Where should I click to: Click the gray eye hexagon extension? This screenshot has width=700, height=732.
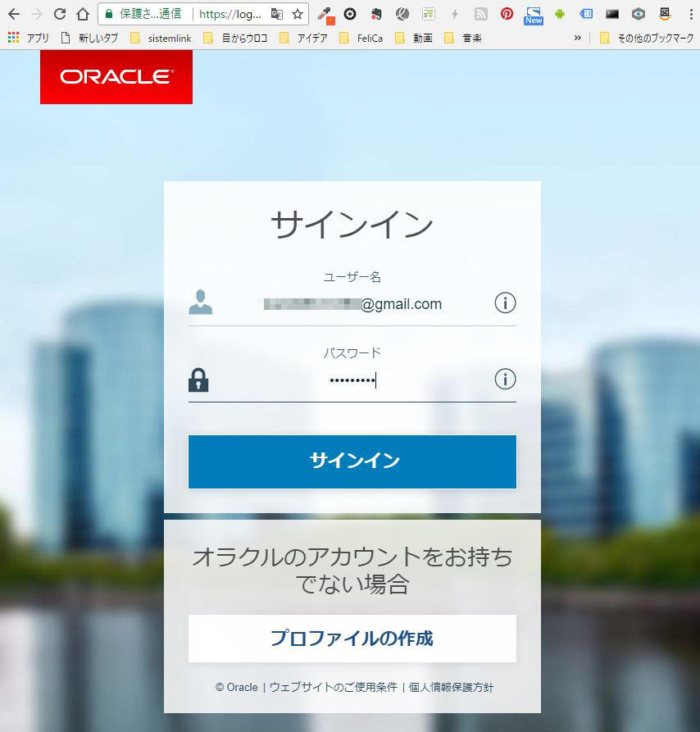[639, 14]
